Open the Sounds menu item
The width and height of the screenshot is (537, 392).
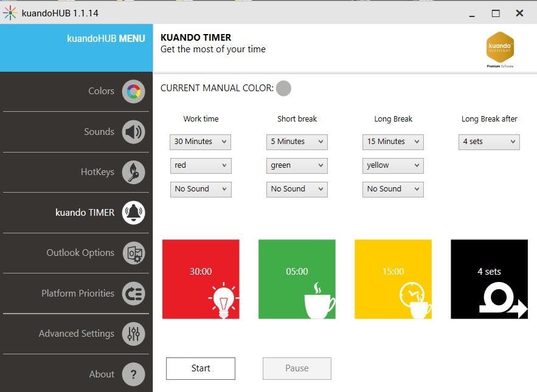click(x=76, y=132)
